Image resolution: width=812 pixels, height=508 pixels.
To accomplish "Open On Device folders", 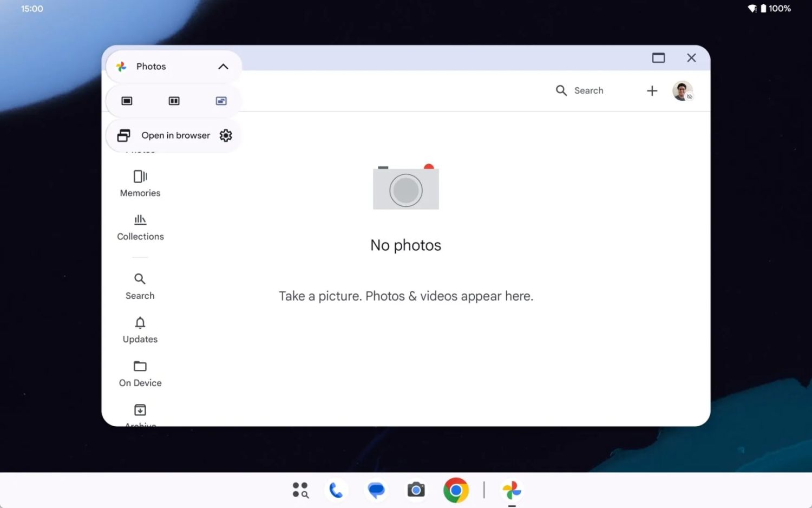I will pyautogui.click(x=140, y=374).
